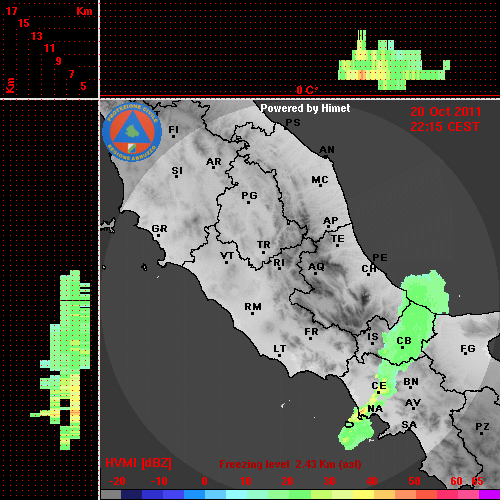500x500 pixels.
Task: Click the CB city label
Action: (404, 341)
